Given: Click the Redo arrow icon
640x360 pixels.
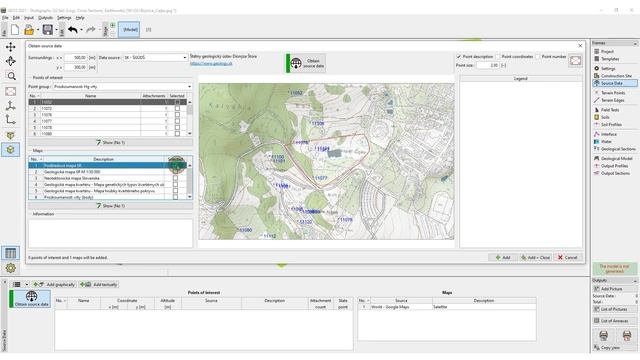Looking at the screenshot, I should click(x=91, y=30).
